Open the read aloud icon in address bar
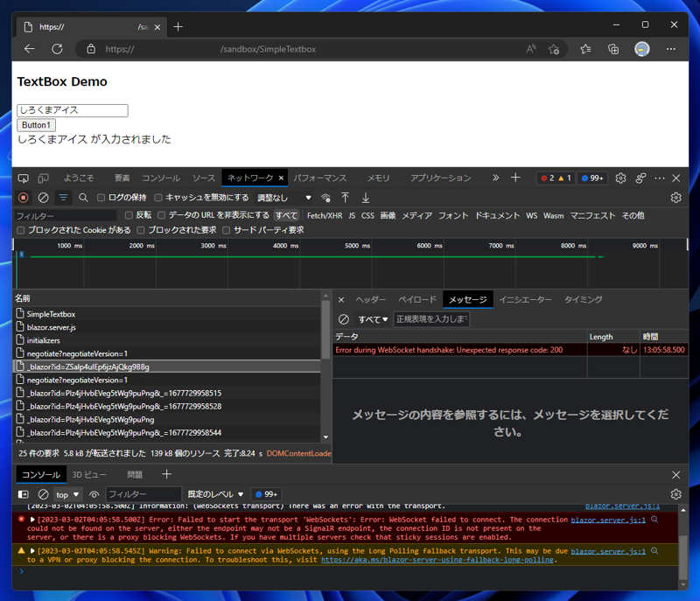700x601 pixels. click(531, 49)
